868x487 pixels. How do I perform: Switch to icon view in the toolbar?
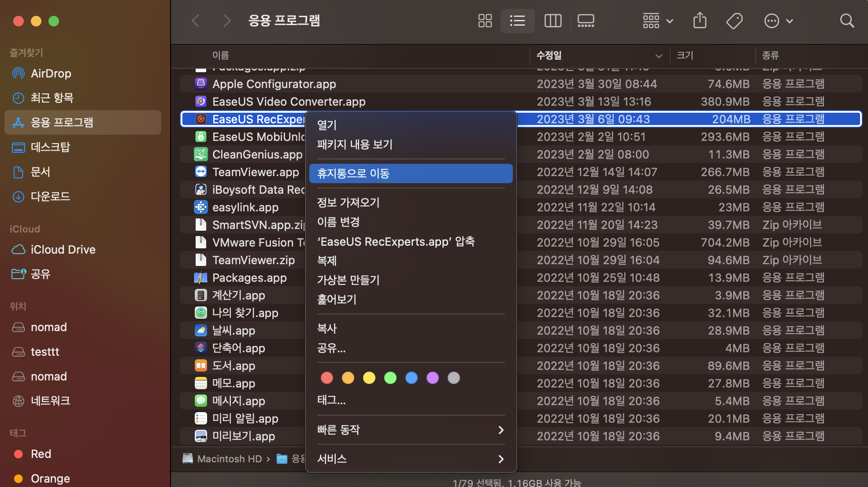point(485,21)
